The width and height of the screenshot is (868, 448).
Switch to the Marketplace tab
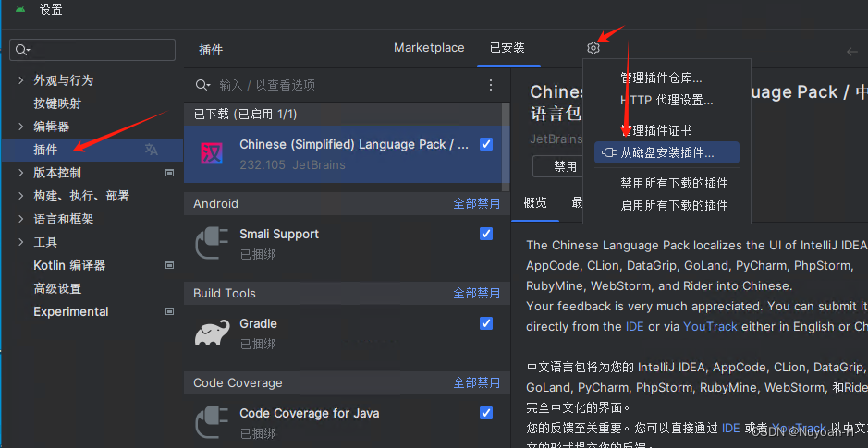point(429,47)
